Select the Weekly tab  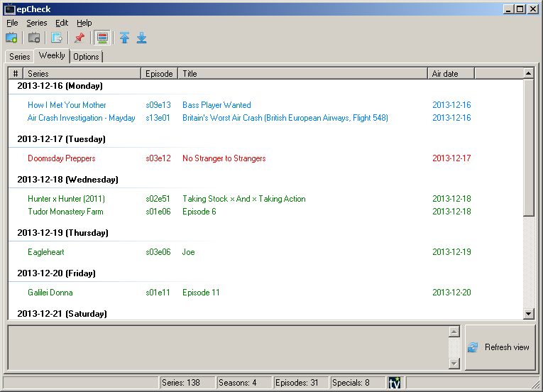coord(52,55)
